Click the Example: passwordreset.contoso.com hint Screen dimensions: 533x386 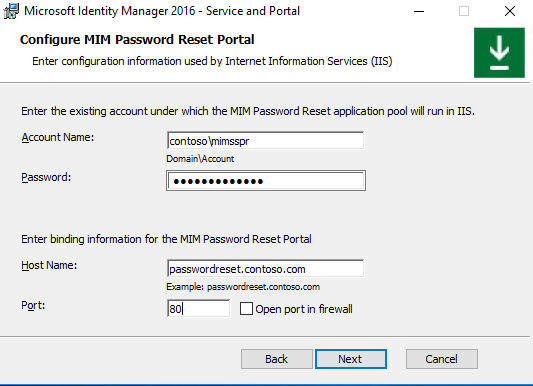click(243, 287)
